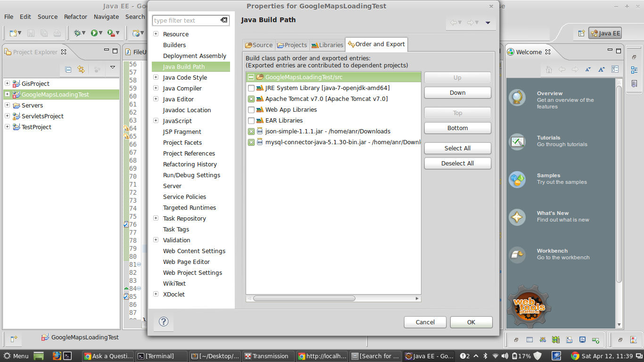The height and width of the screenshot is (362, 644).
Task: Clear the filter text with the eraser icon
Action: tap(224, 20)
